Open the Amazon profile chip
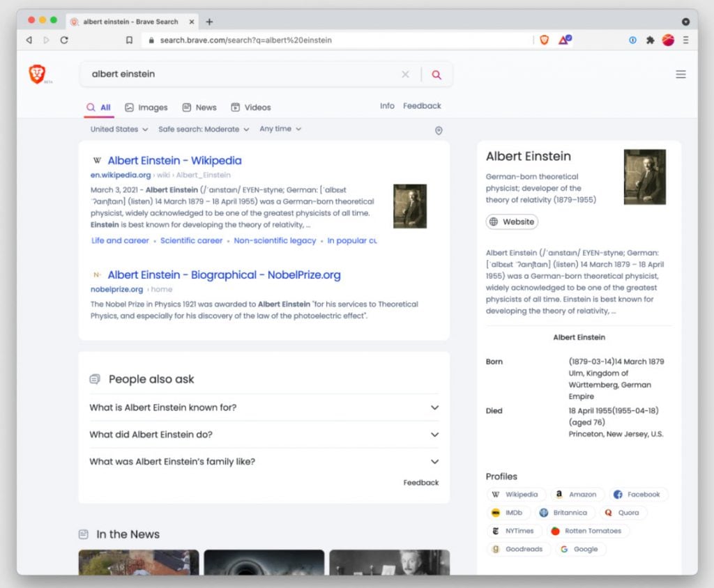This screenshot has width=714, height=588. [x=577, y=494]
